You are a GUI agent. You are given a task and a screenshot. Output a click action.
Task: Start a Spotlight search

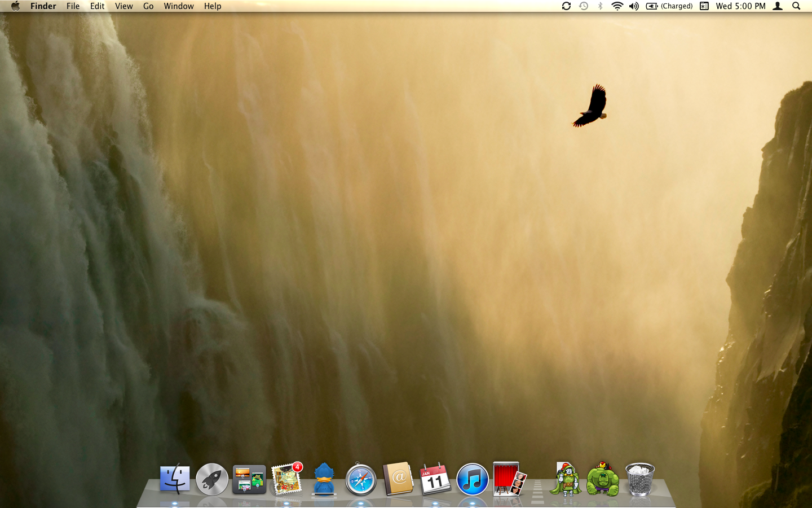click(796, 6)
